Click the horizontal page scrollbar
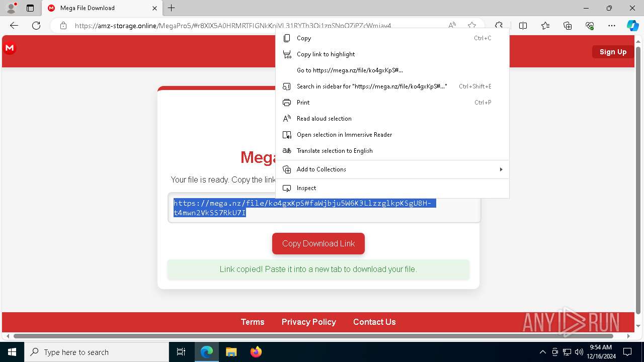 point(313,336)
